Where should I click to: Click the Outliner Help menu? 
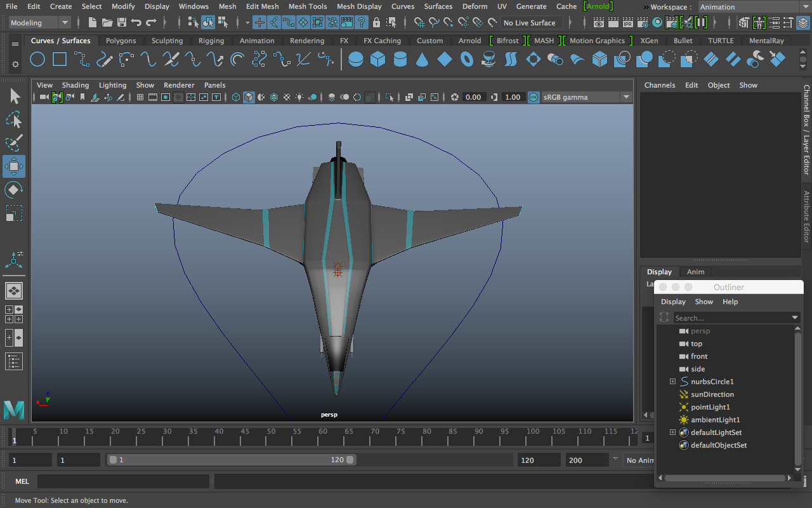[730, 302]
